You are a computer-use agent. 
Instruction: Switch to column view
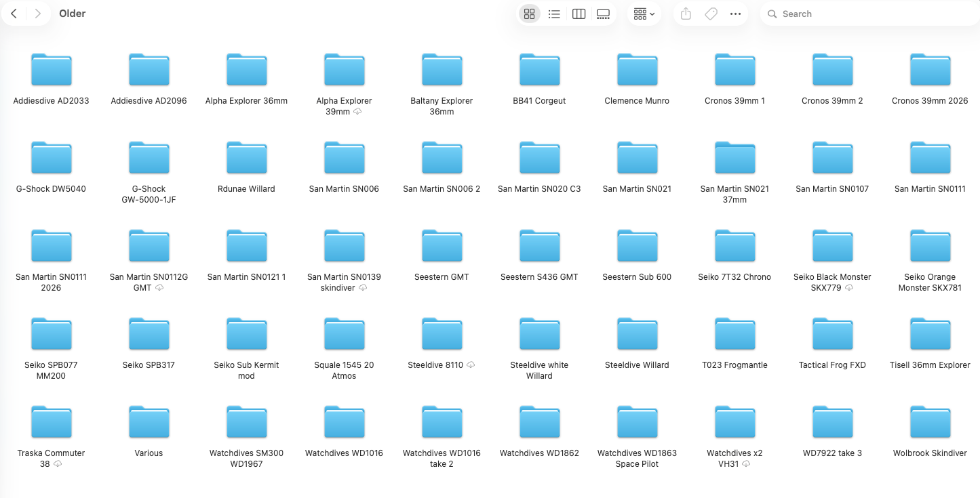click(579, 14)
